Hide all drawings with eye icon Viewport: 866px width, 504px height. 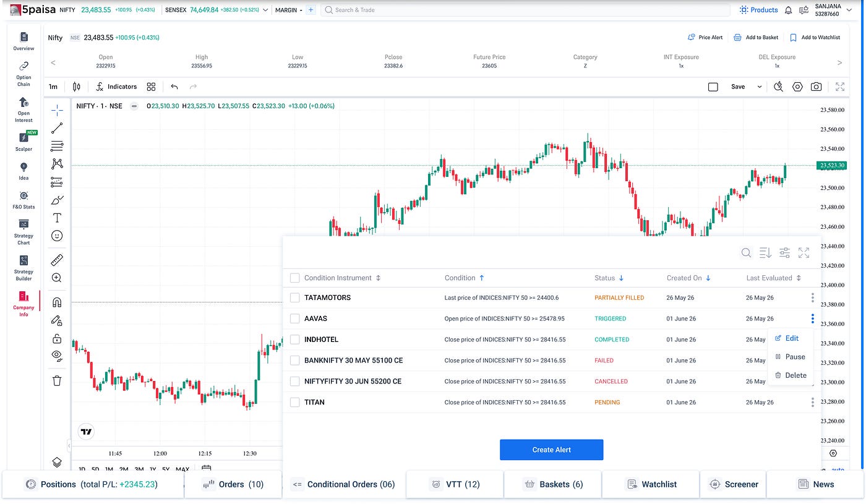pyautogui.click(x=57, y=356)
